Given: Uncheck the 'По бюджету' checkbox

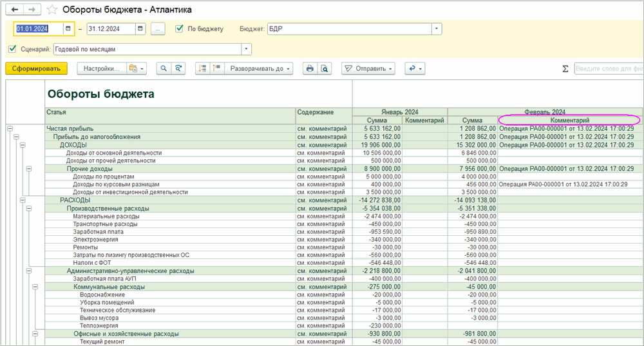Looking at the screenshot, I should [180, 29].
